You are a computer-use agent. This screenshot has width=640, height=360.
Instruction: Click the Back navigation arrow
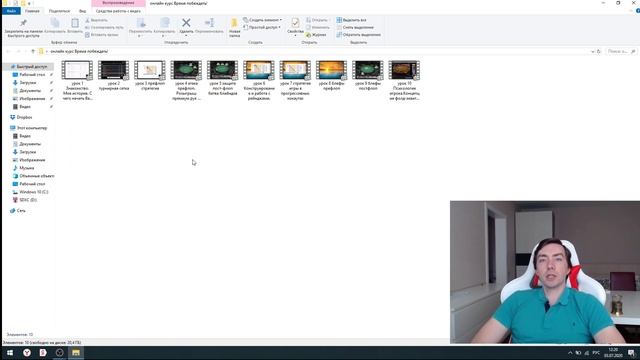coord(8,51)
